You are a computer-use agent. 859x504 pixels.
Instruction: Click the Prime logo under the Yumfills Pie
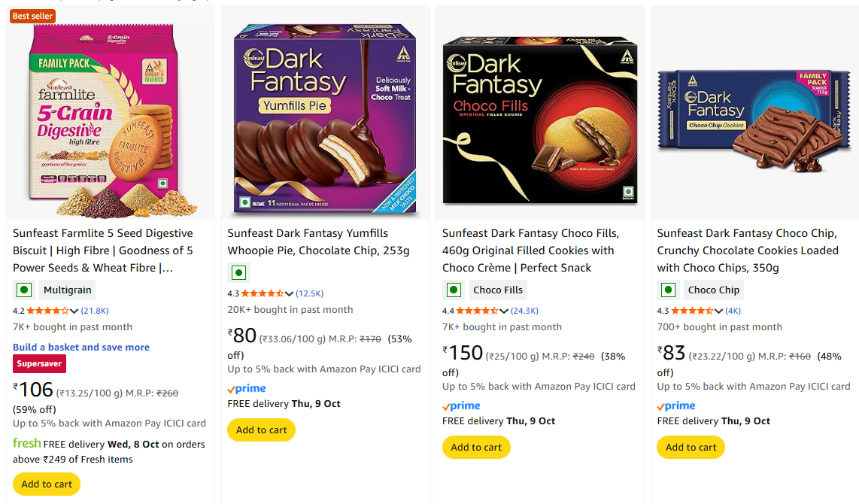pos(247,389)
